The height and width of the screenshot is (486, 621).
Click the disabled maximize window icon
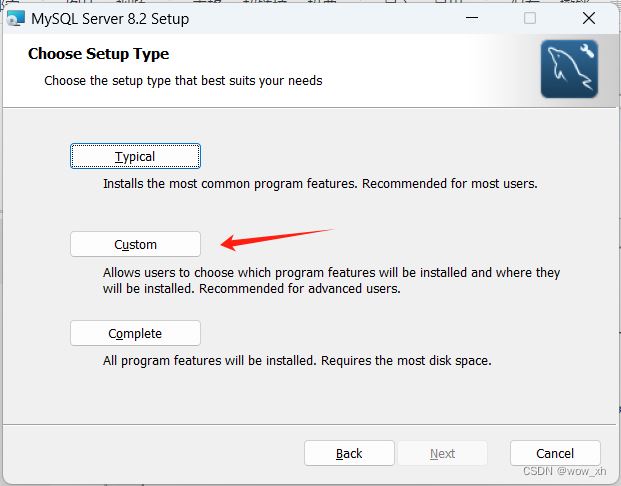coord(530,18)
